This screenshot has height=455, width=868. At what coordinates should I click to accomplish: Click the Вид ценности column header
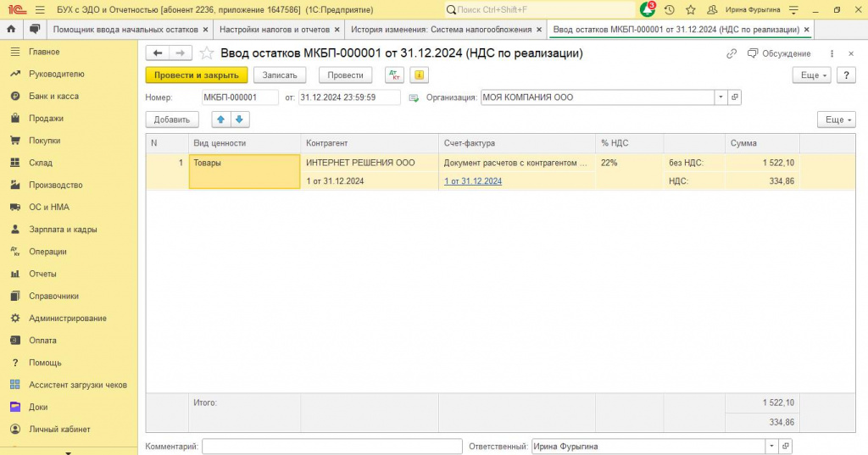(x=244, y=143)
